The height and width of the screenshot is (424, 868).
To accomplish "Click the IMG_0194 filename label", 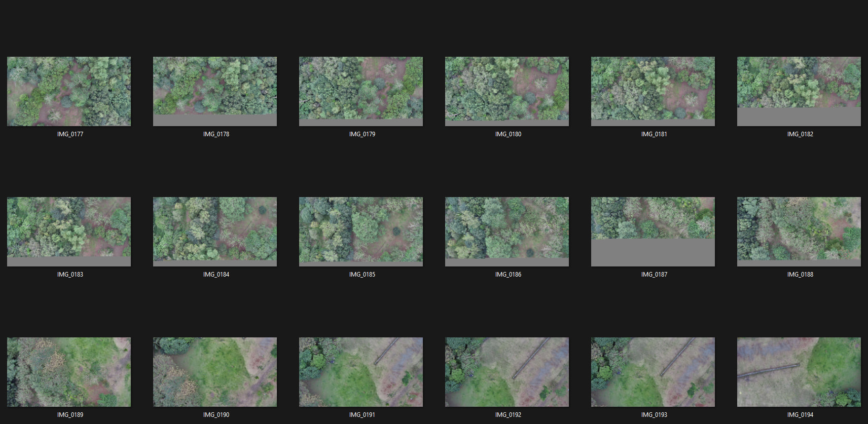I will pyautogui.click(x=800, y=415).
